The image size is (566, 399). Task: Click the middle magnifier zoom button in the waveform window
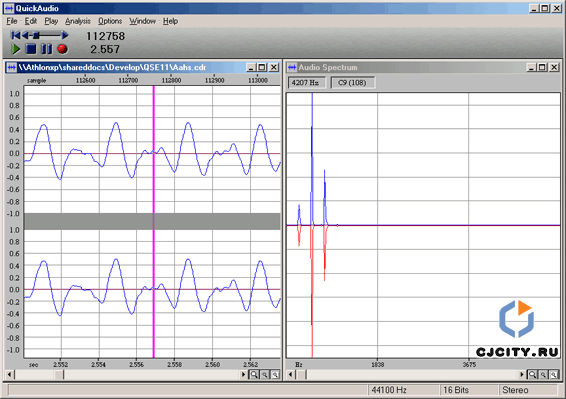[265, 375]
